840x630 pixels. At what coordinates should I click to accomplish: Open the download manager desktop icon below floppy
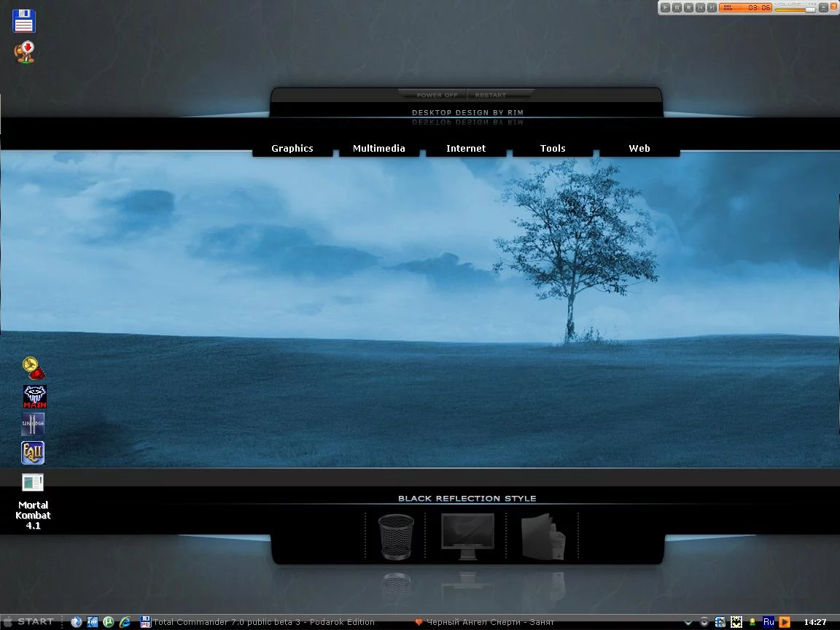25,52
